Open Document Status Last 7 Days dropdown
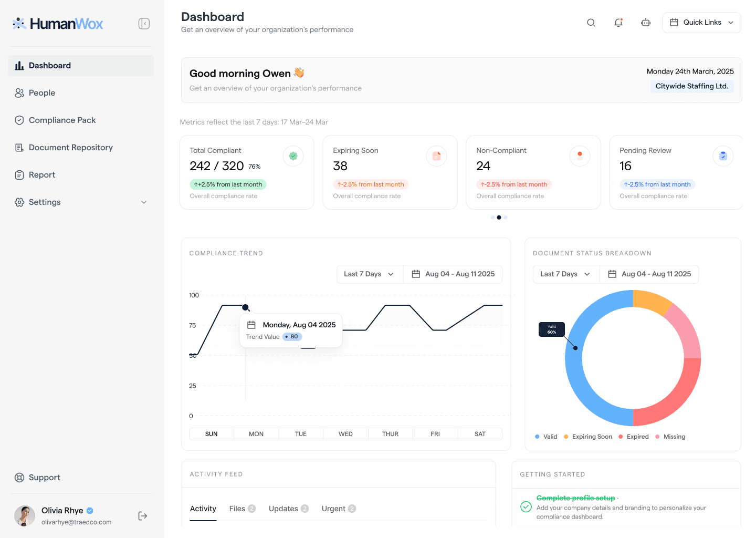The image size is (756, 538). 566,274
